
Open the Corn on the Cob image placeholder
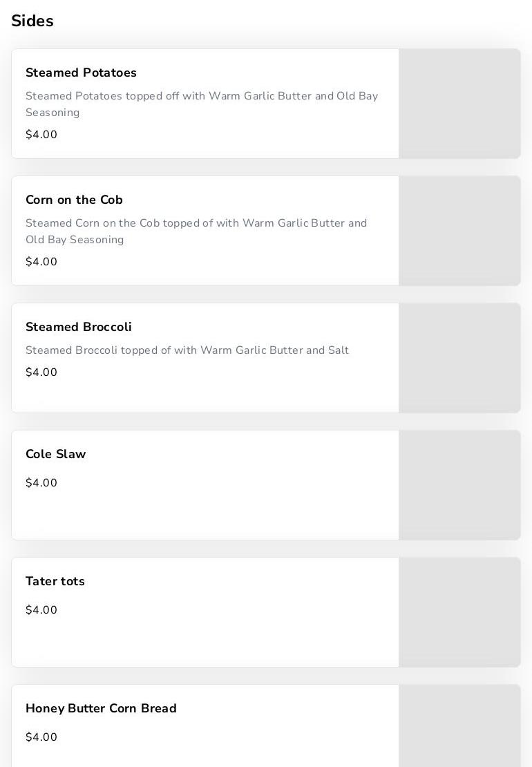pyautogui.click(x=459, y=231)
